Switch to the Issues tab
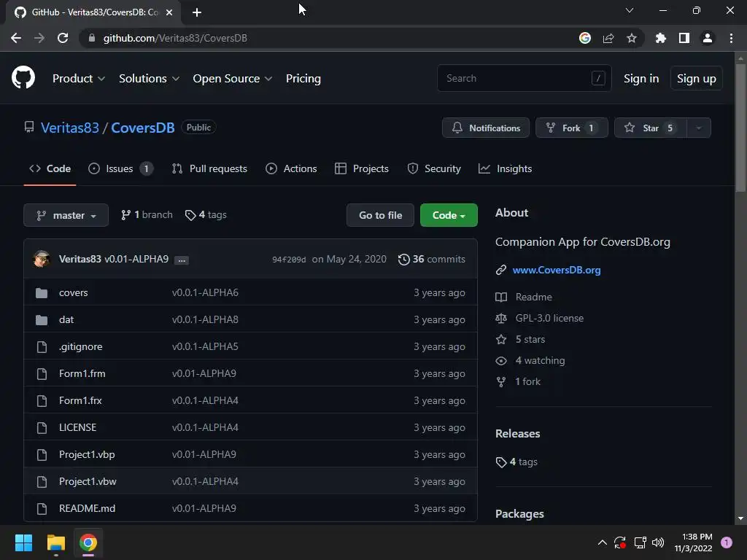747x560 pixels. tap(121, 168)
